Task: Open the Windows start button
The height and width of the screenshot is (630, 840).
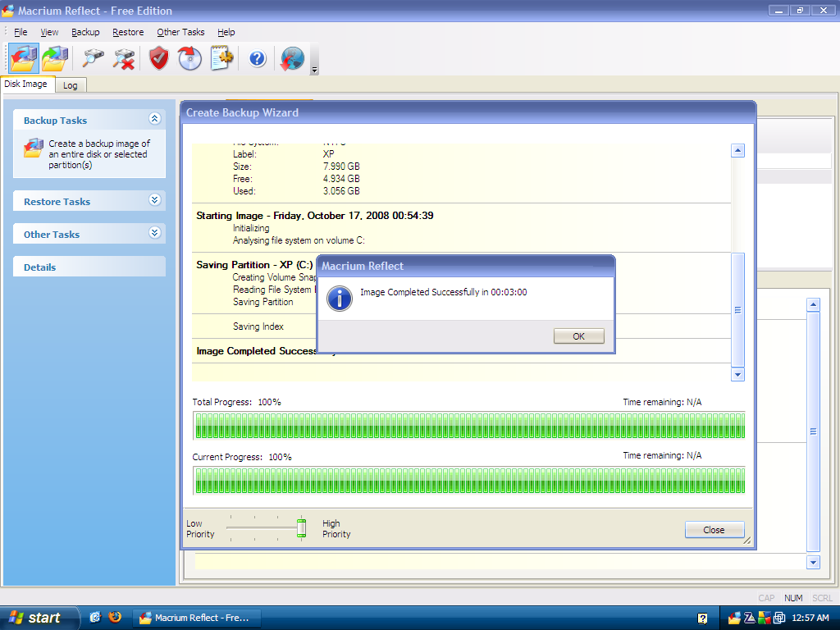Action: click(39, 618)
